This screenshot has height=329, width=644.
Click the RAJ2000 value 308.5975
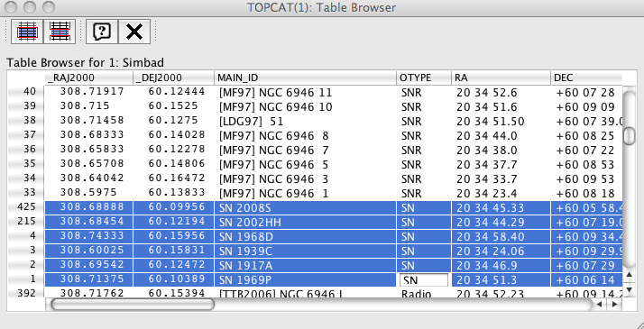[x=88, y=192]
